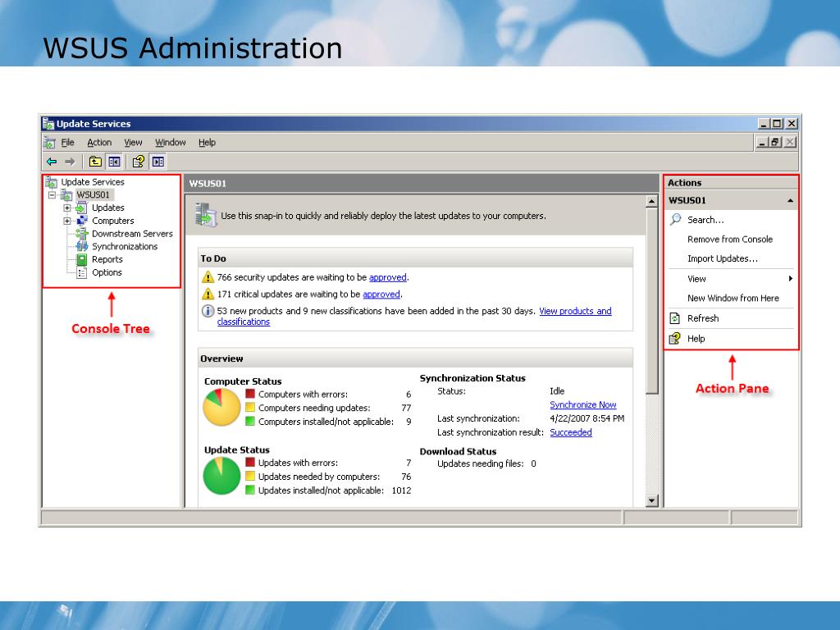Click the Forward arrow toolbar icon

pos(70,162)
